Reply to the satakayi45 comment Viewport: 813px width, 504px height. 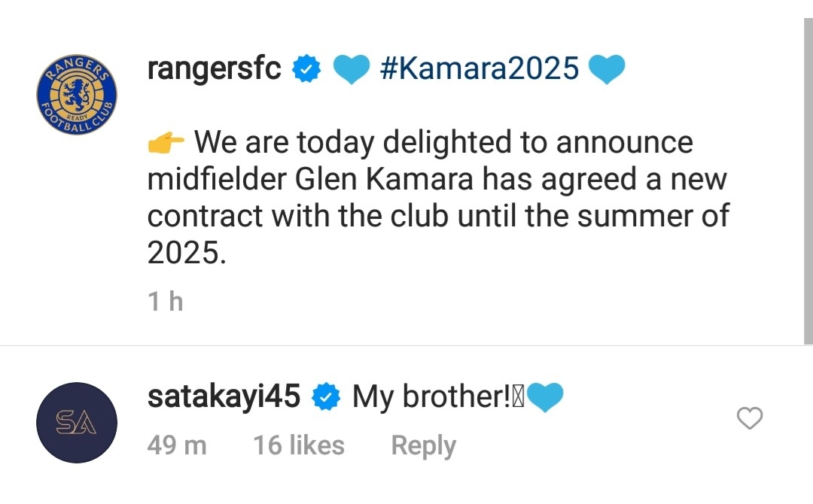(424, 445)
